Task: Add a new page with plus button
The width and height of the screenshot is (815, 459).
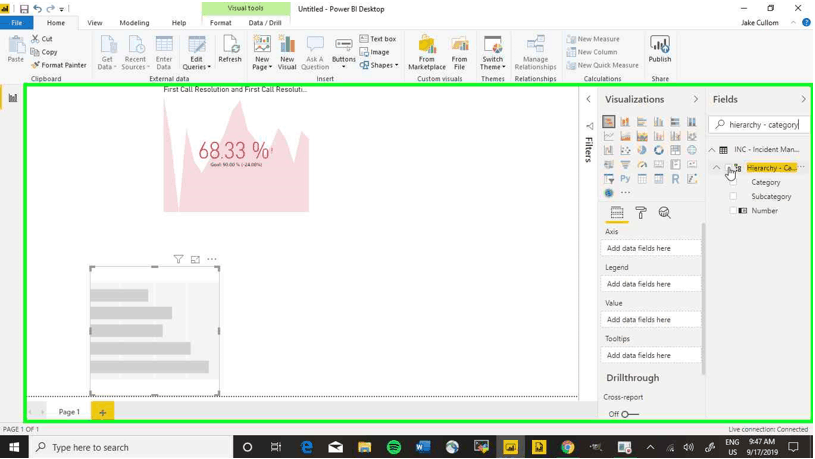Action: (x=102, y=412)
